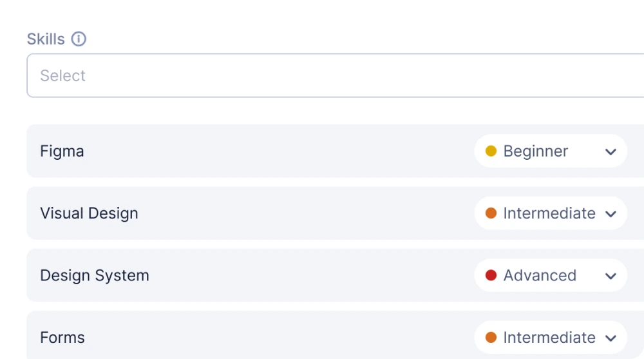Click the chevron arrow in Figma row
Viewport: 644px width, 359px height.
[x=611, y=152]
